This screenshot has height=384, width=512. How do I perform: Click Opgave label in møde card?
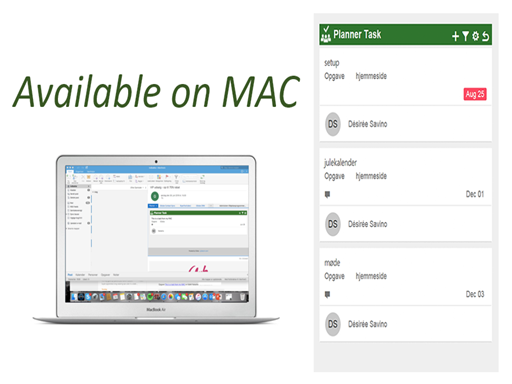click(334, 276)
